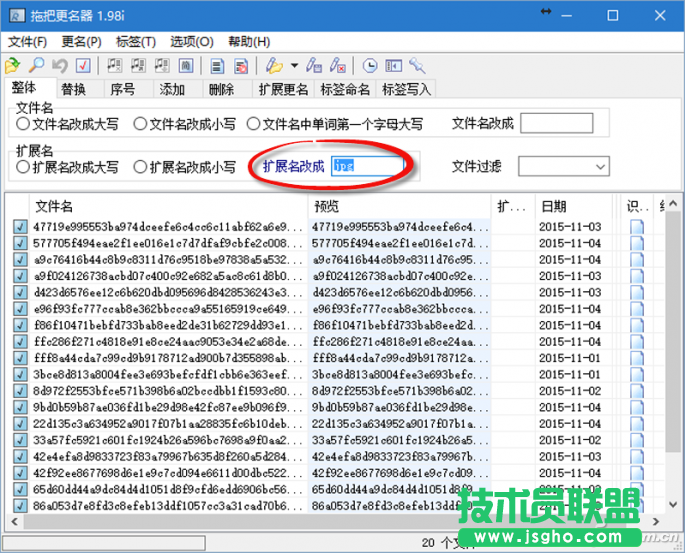Open the '选项(O)' menu
This screenshot has height=553, width=685.
pos(191,42)
